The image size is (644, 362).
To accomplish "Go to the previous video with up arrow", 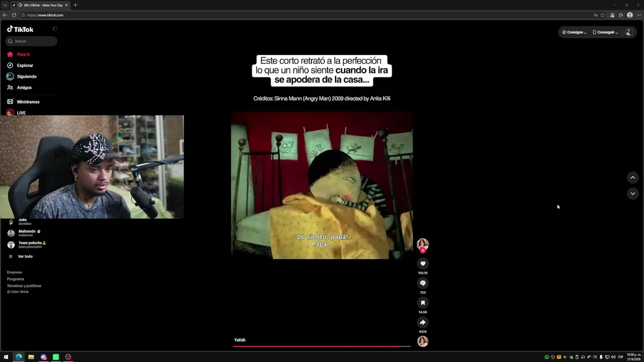I will tap(633, 177).
